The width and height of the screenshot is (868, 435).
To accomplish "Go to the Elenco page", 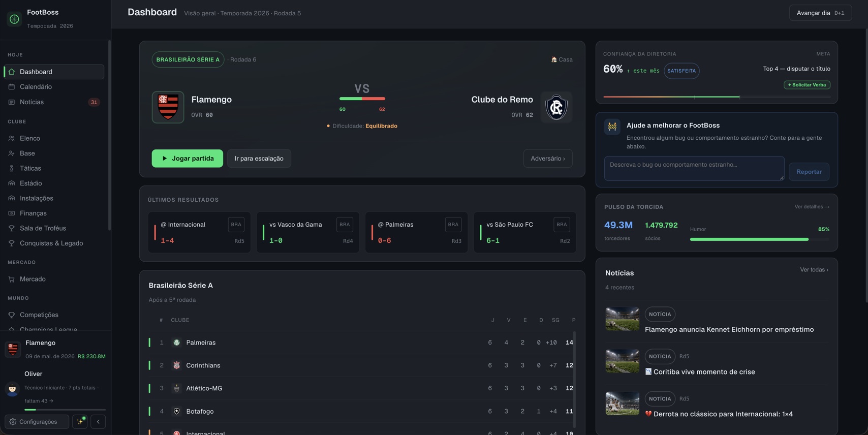I will 54,138.
